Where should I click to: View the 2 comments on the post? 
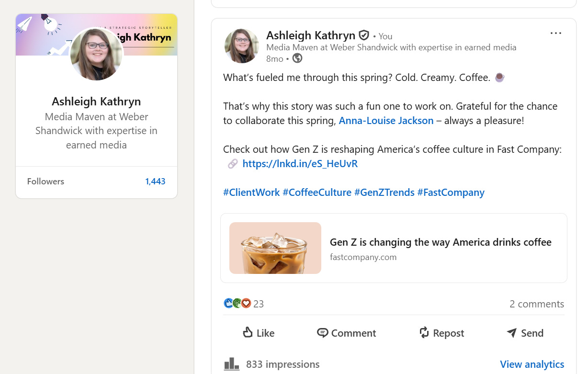537,304
